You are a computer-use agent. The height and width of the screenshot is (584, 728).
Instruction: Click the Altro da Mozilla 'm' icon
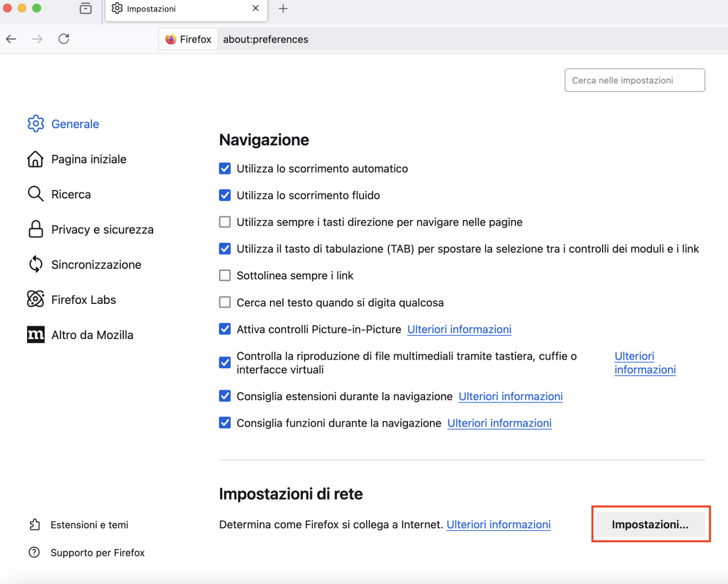point(35,334)
